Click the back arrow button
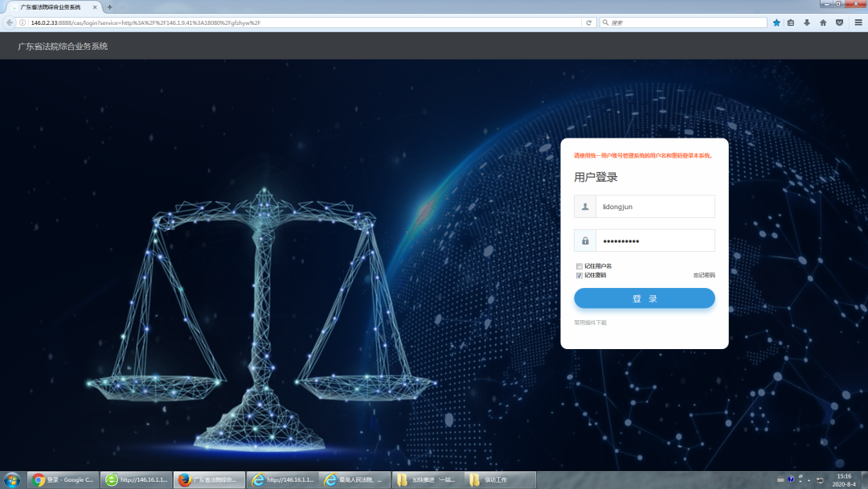The width and height of the screenshot is (868, 489). tap(10, 23)
